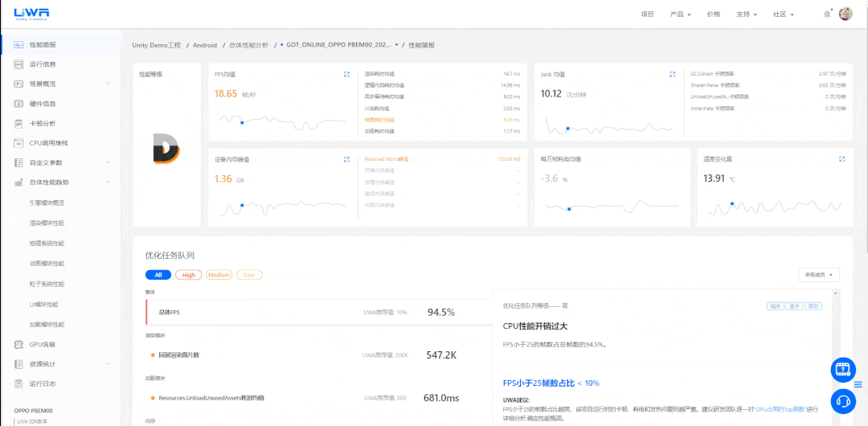The width and height of the screenshot is (868, 426).
Task: Select the All priority filter
Action: click(158, 275)
